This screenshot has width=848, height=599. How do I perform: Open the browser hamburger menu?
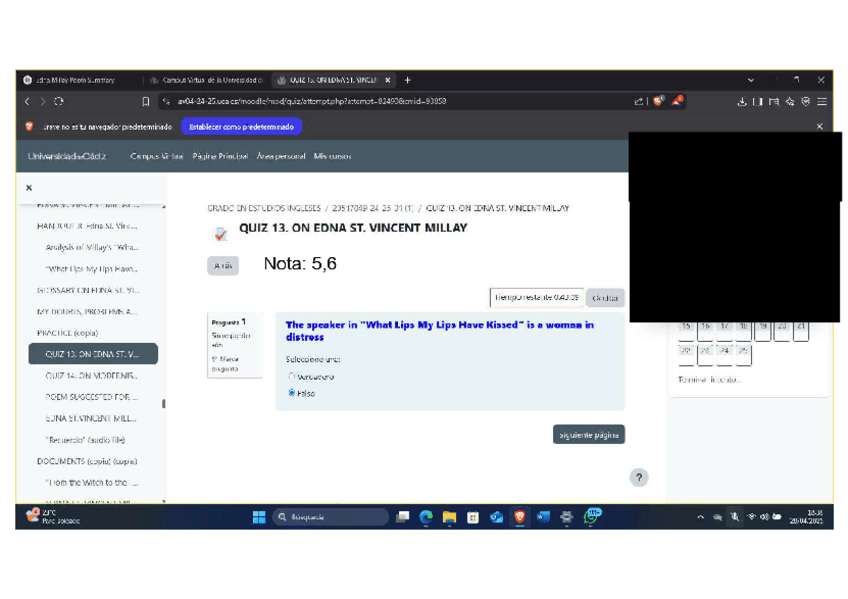click(x=822, y=101)
